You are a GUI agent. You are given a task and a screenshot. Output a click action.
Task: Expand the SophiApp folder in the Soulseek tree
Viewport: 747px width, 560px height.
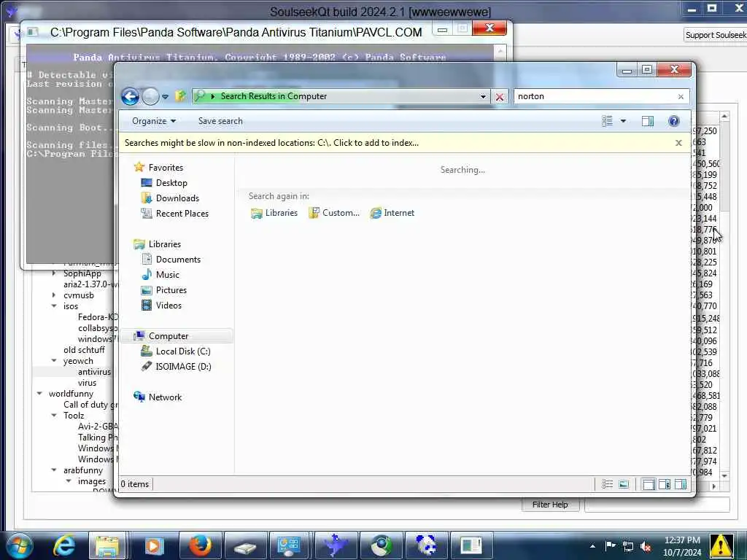(54, 273)
